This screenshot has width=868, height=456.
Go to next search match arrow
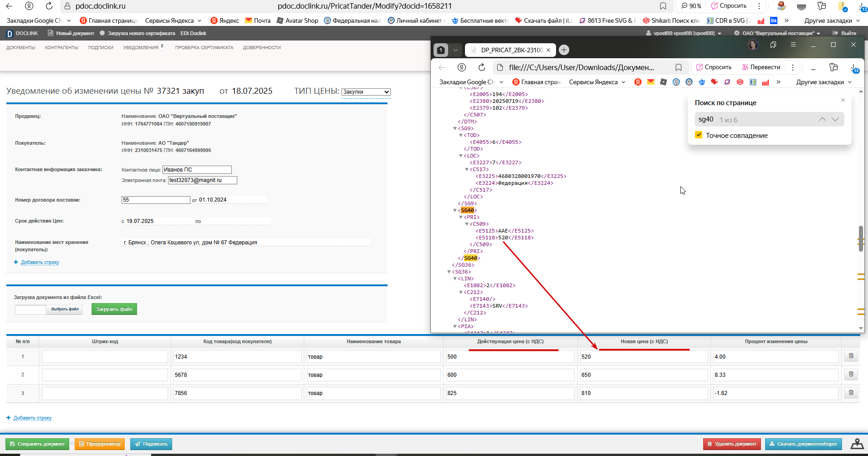835,119
